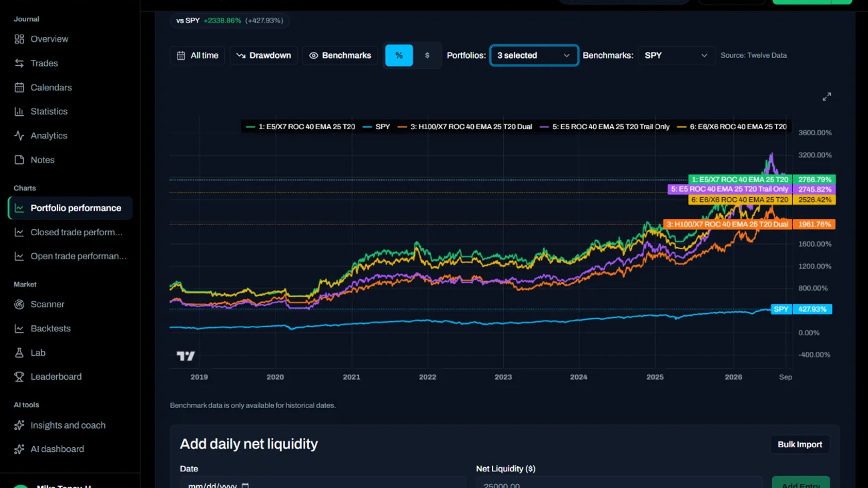The image size is (868, 488).
Task: Click the Insights and coach sparkle icon
Action: coord(19,425)
